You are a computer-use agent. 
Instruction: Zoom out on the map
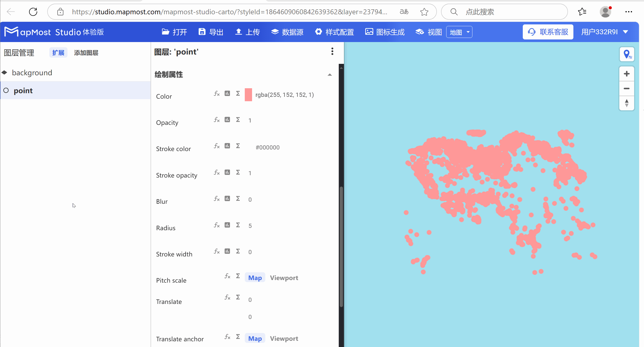click(x=627, y=89)
